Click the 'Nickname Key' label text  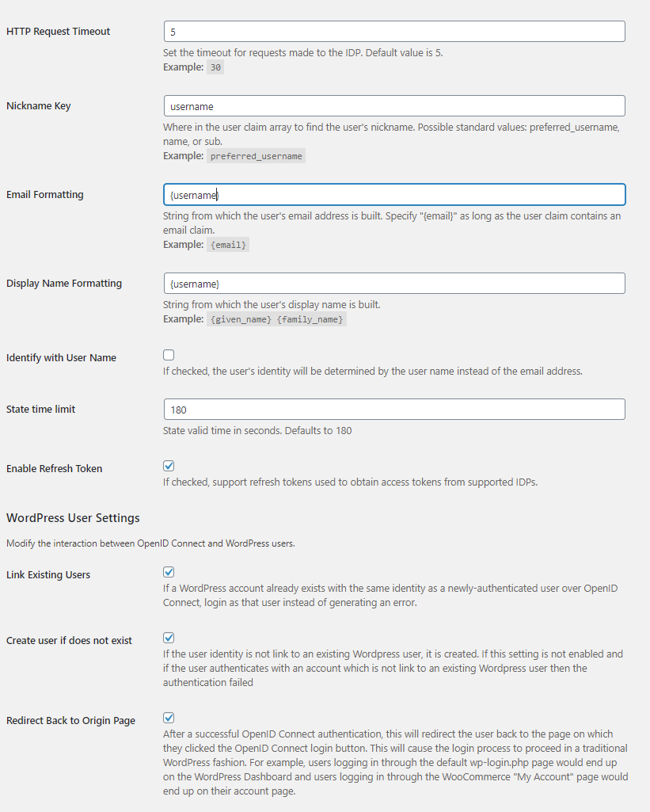click(x=39, y=106)
